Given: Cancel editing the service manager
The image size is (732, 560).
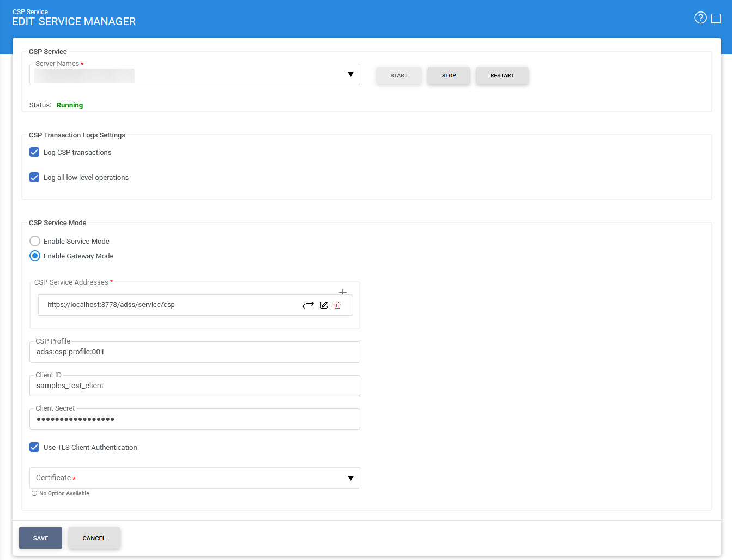Looking at the screenshot, I should click(x=94, y=538).
